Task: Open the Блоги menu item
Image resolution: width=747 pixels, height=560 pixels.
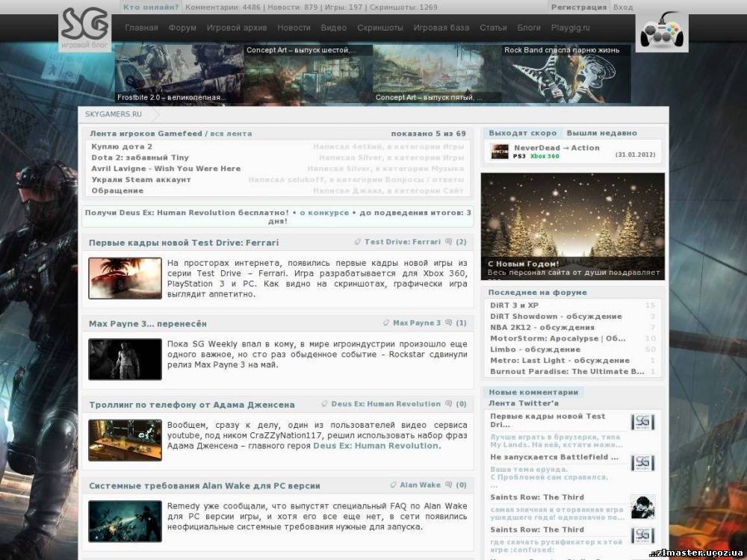Action: pyautogui.click(x=529, y=28)
